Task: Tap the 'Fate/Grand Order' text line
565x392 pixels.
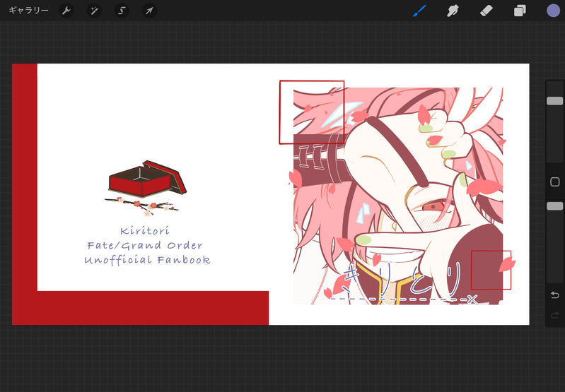Action: pyautogui.click(x=145, y=246)
